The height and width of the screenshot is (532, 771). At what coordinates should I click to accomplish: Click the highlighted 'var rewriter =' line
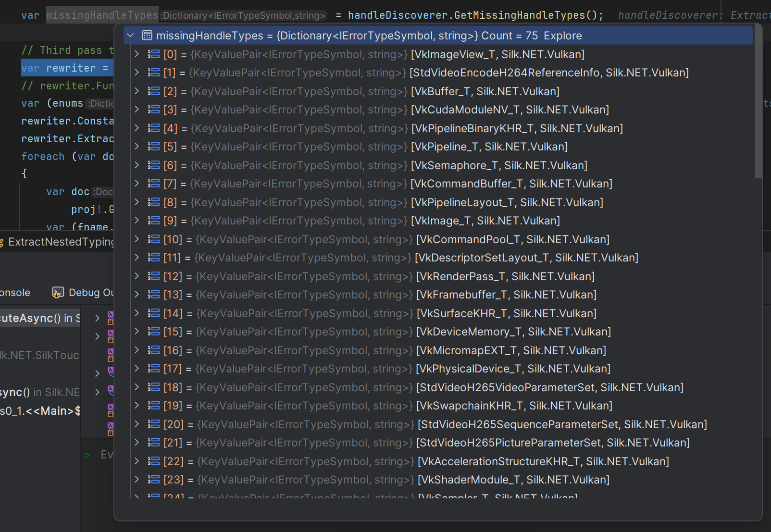67,68
